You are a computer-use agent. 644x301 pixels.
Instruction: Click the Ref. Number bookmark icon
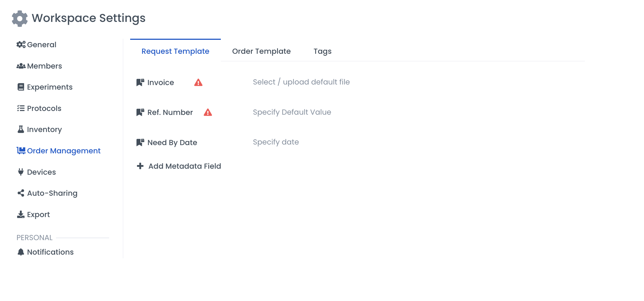[140, 112]
